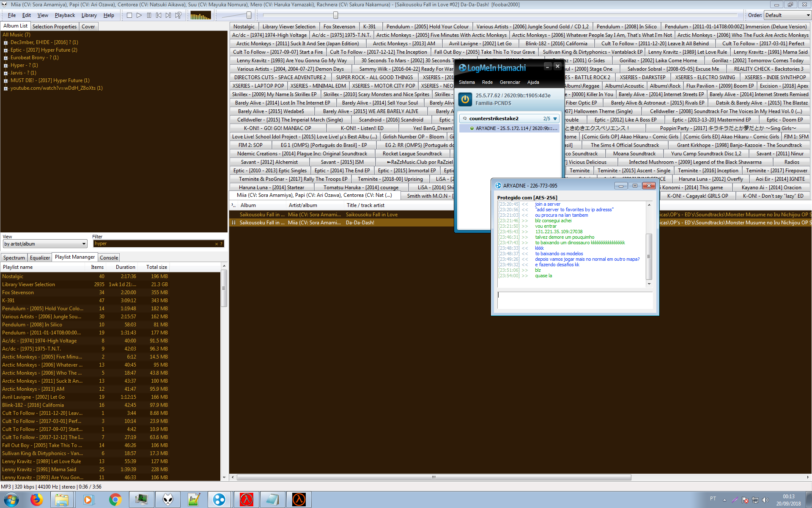The height and width of the screenshot is (508, 812).
Task: Switch to the Selection Properties tab
Action: pos(54,26)
